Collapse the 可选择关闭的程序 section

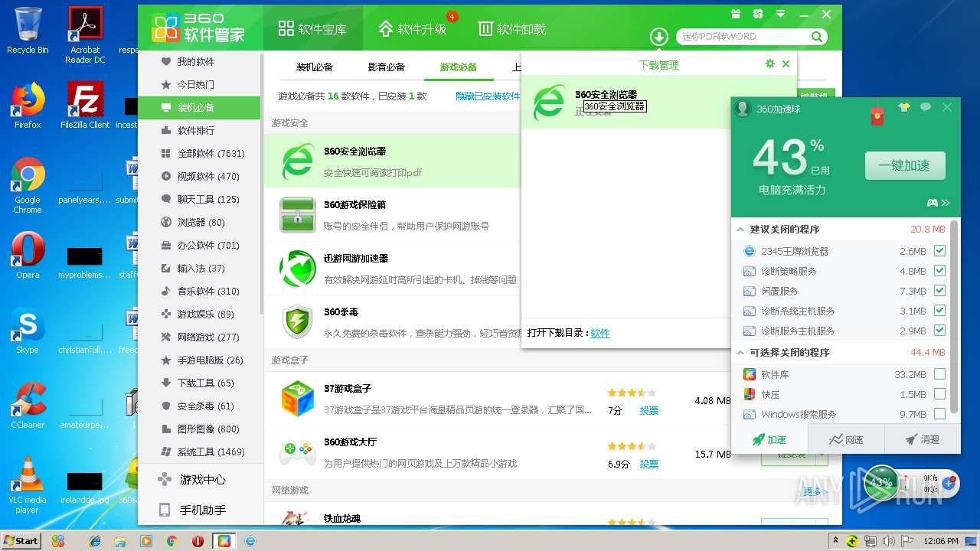(x=740, y=352)
